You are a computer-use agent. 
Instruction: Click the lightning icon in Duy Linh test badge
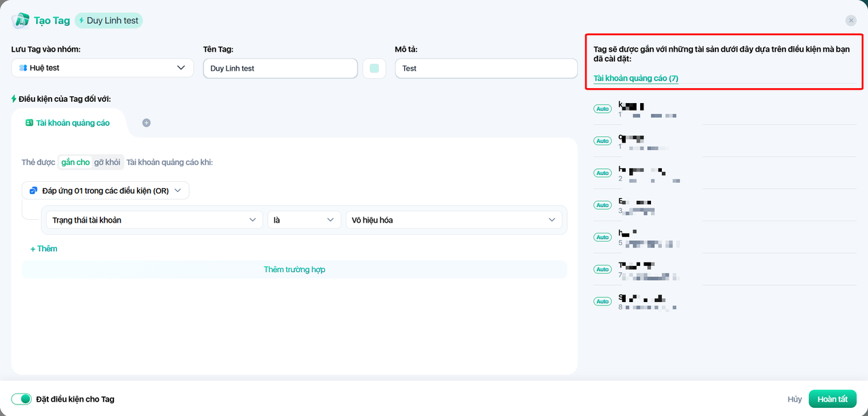point(82,20)
